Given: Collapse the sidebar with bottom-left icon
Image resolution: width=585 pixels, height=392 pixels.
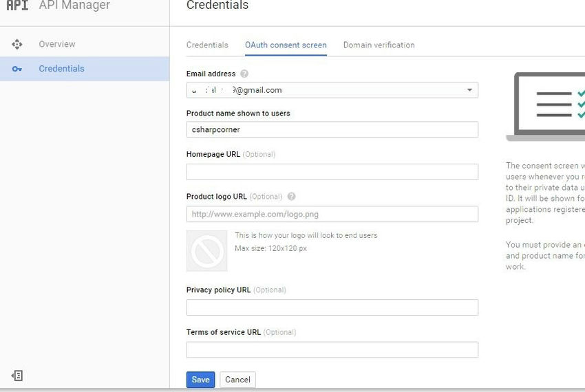Looking at the screenshot, I should click(17, 375).
